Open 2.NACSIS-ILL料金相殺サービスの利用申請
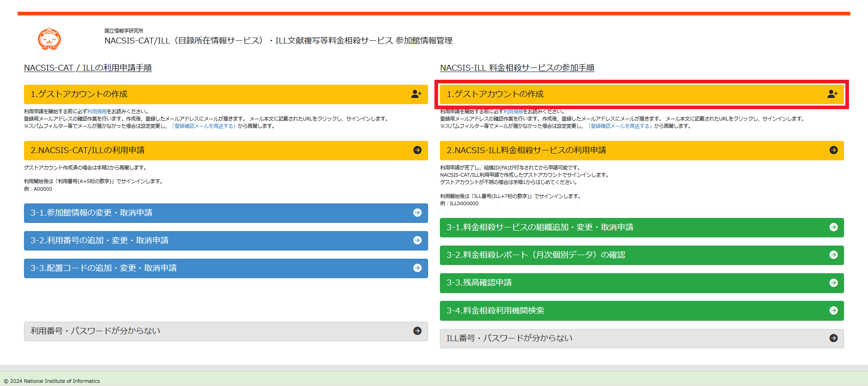Image resolution: width=868 pixels, height=386 pixels. 642,150
